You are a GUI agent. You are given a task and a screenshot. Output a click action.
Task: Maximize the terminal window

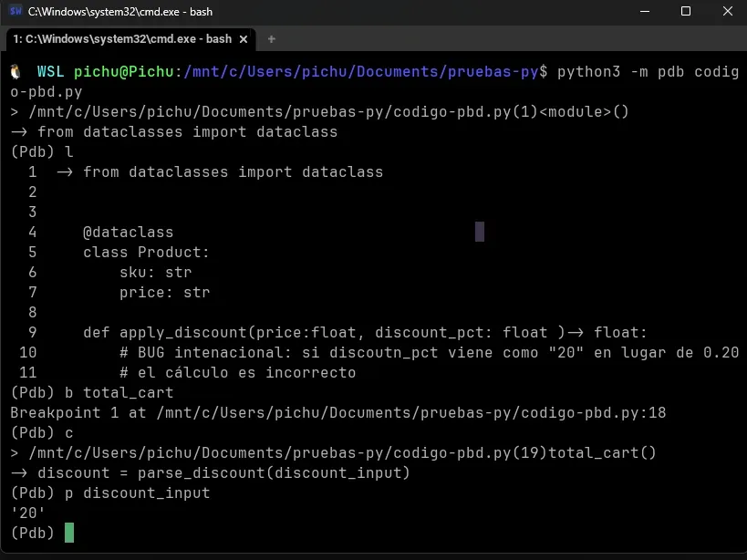(x=686, y=12)
